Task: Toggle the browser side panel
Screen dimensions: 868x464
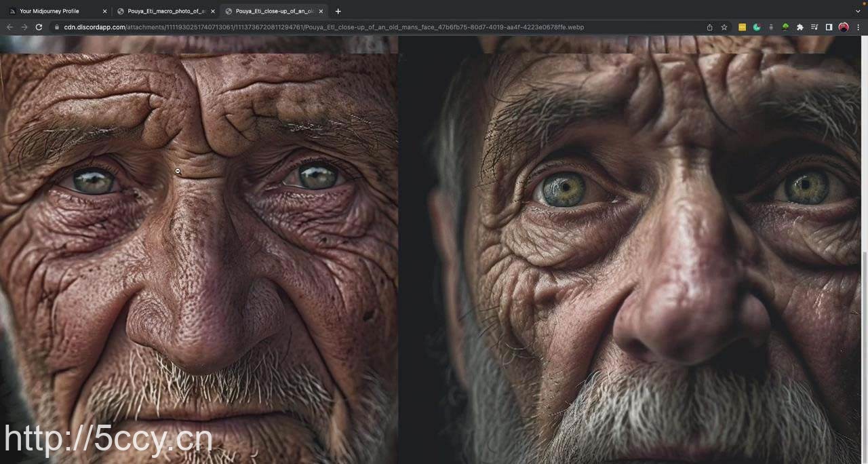Action: tap(829, 27)
